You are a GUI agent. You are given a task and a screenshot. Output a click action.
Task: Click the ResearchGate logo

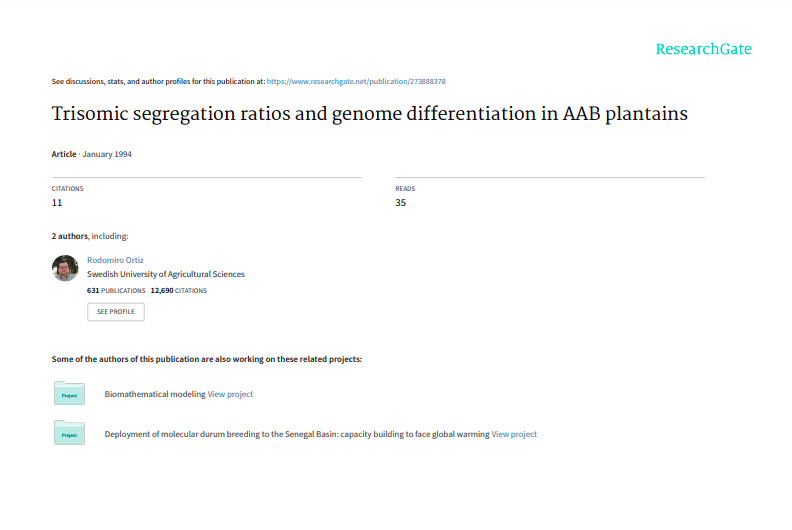pyautogui.click(x=703, y=49)
